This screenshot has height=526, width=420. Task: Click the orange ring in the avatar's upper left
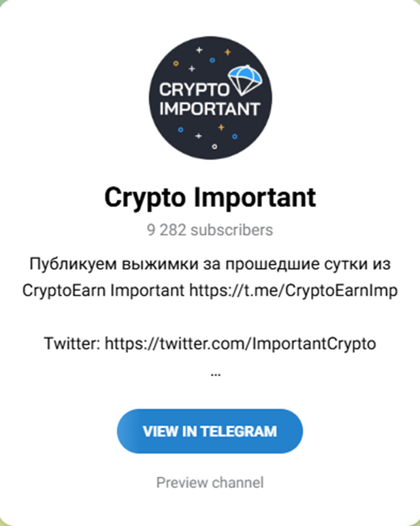[x=176, y=63]
